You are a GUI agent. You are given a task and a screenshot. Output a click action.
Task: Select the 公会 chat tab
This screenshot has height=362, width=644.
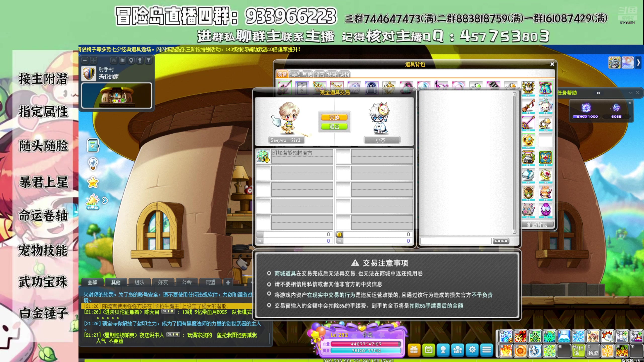click(x=187, y=282)
